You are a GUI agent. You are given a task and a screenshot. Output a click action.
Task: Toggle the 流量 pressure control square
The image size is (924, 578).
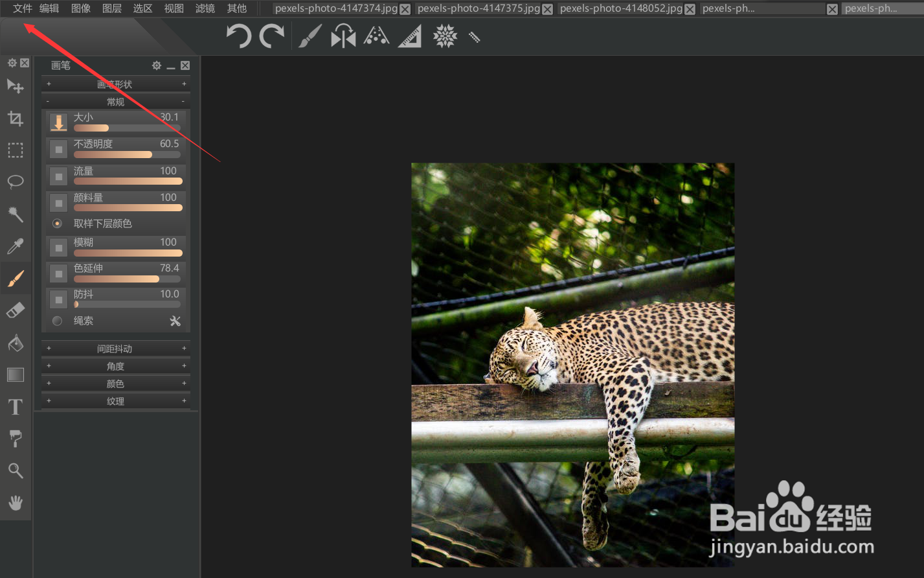58,176
